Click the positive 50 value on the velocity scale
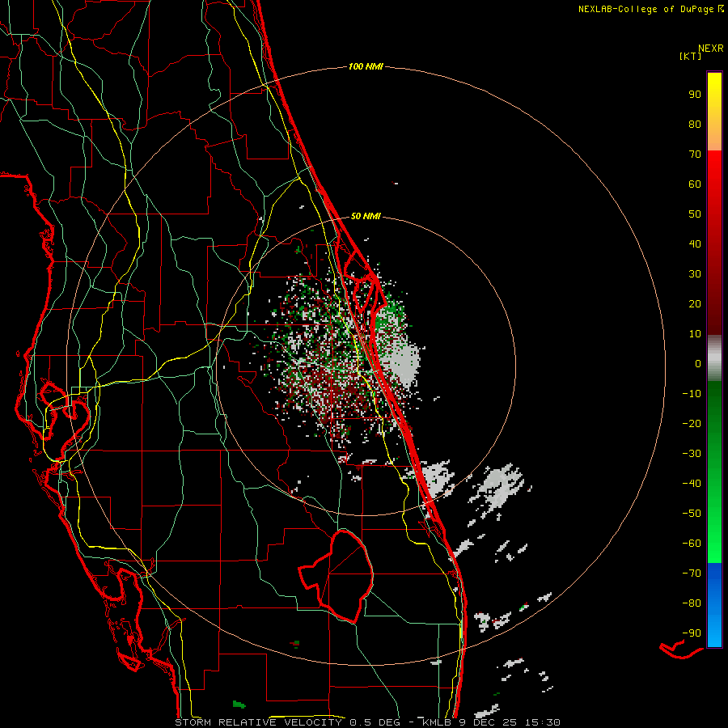Viewport: 728px width, 728px height. 695,214
